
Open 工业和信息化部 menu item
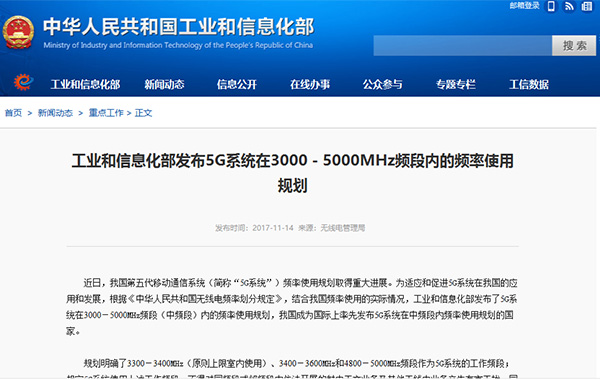[85, 85]
